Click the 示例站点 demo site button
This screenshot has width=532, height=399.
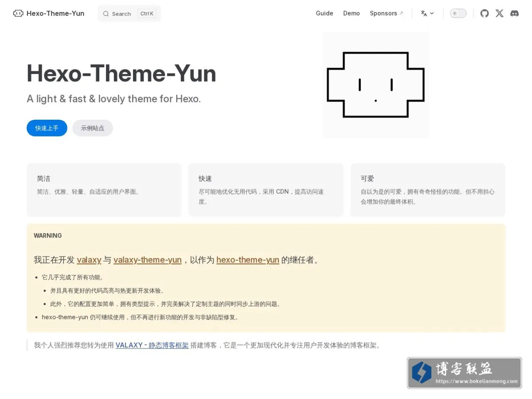pyautogui.click(x=93, y=128)
